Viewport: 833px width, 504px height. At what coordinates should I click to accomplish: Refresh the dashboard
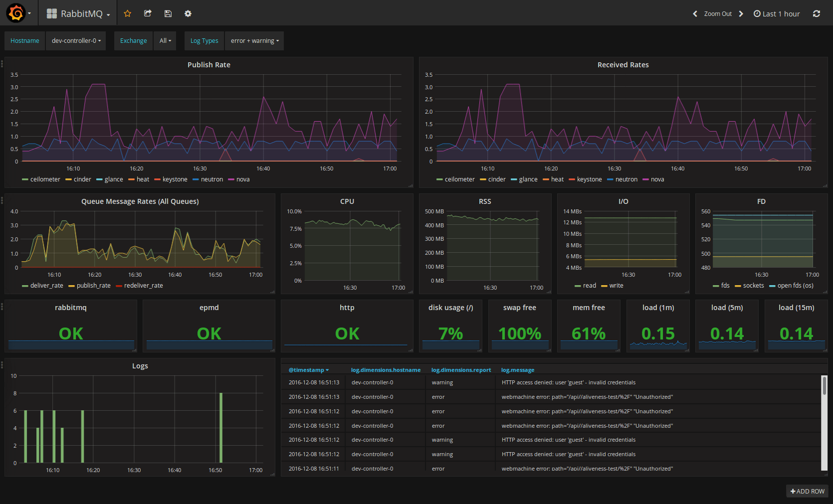817,14
